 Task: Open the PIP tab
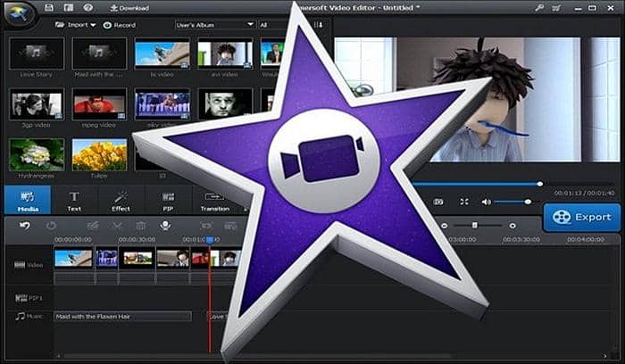pyautogui.click(x=168, y=201)
